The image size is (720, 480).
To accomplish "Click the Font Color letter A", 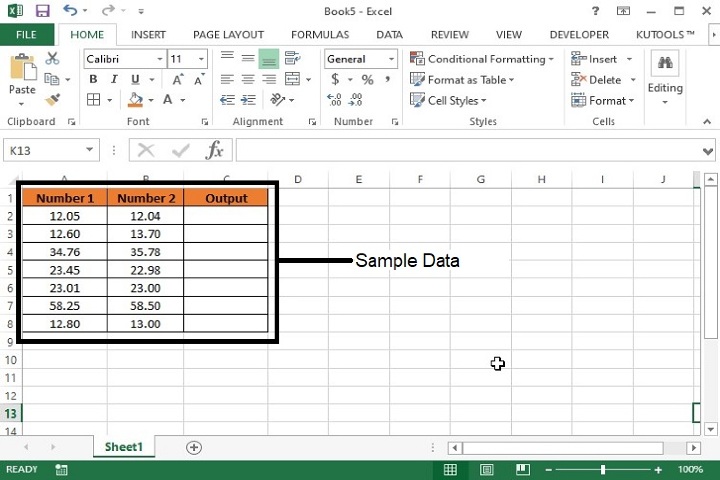I will pos(168,100).
